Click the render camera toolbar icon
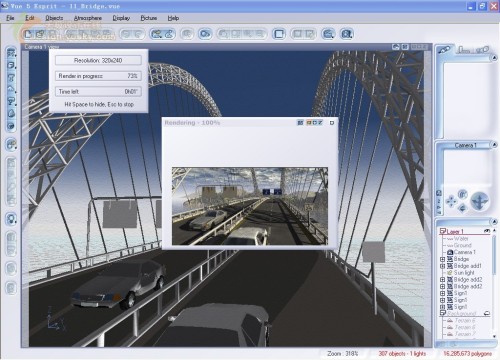 [205, 34]
